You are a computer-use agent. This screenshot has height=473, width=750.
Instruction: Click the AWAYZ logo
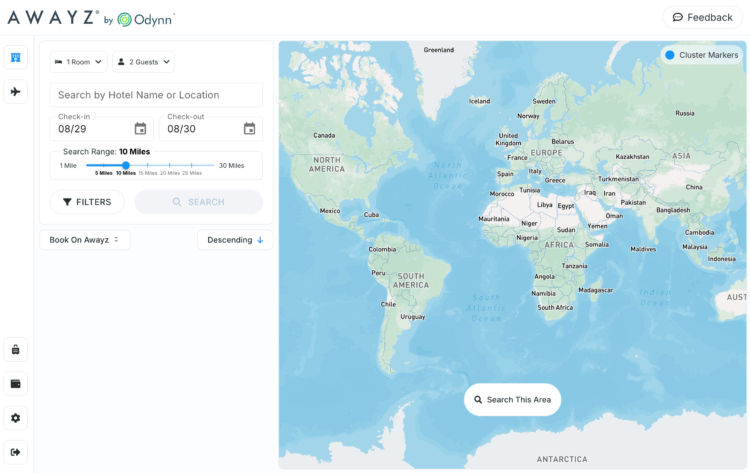53,18
